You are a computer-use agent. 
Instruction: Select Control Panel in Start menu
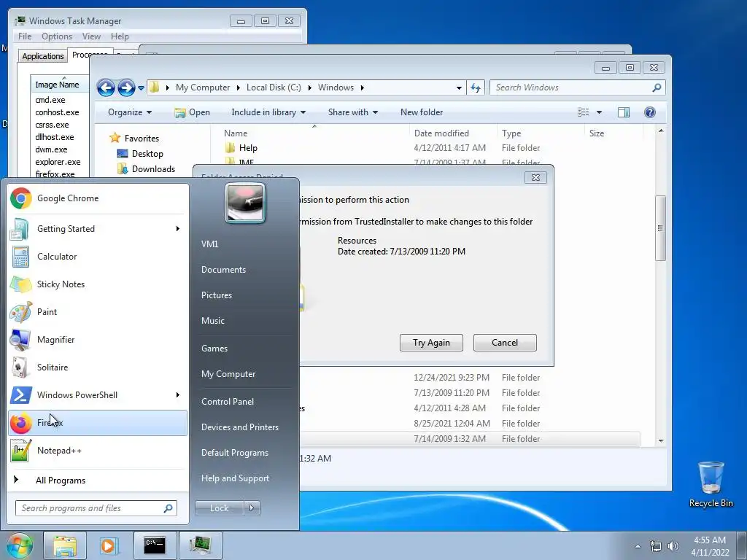pos(228,402)
